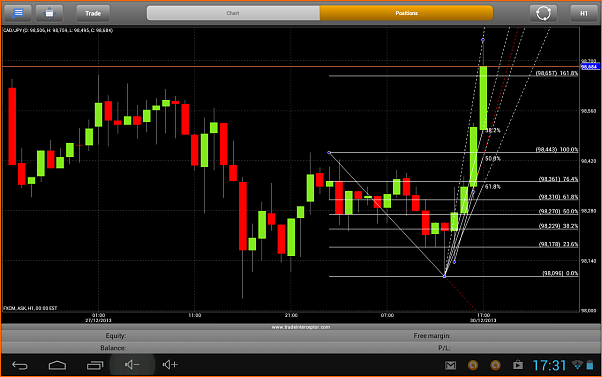
Task: Tap the Android back arrow
Action: [x=20, y=365]
